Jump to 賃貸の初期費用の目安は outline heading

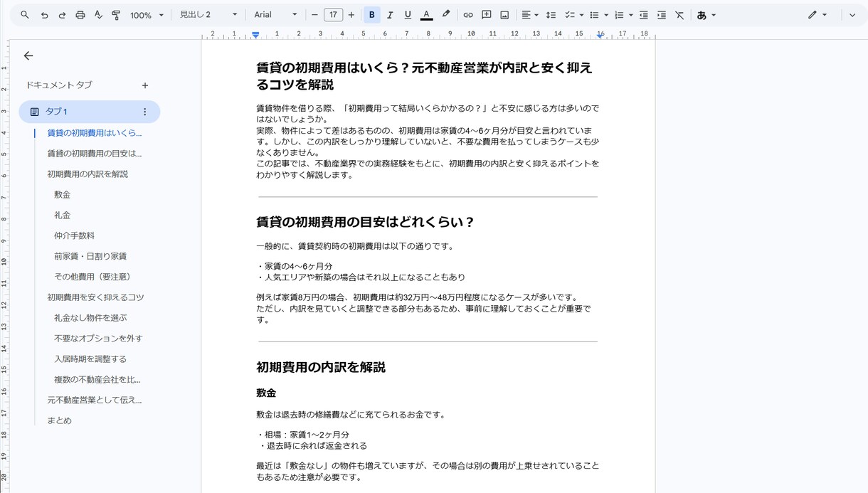pyautogui.click(x=95, y=154)
